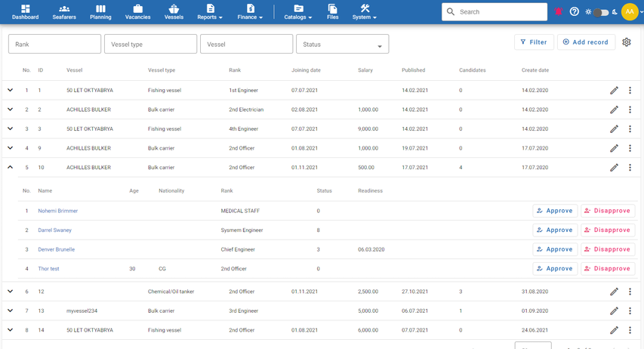Click the Add record button
644x349 pixels.
(585, 42)
